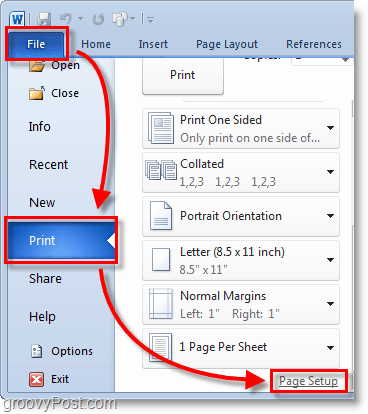Click the Close folder icon in File menu
Image resolution: width=368 pixels, height=414 pixels.
click(x=37, y=93)
